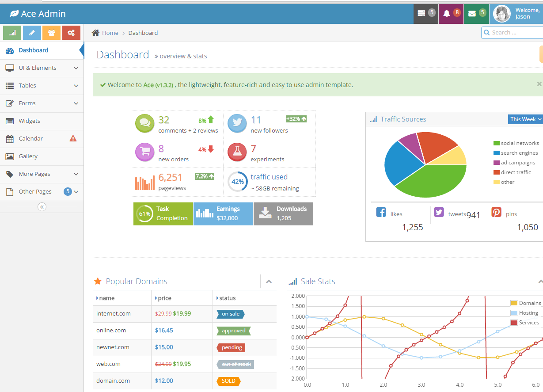Viewport: 543px width, 392px height.
Task: Click the red cogs shortcut button
Action: pyautogui.click(x=71, y=33)
